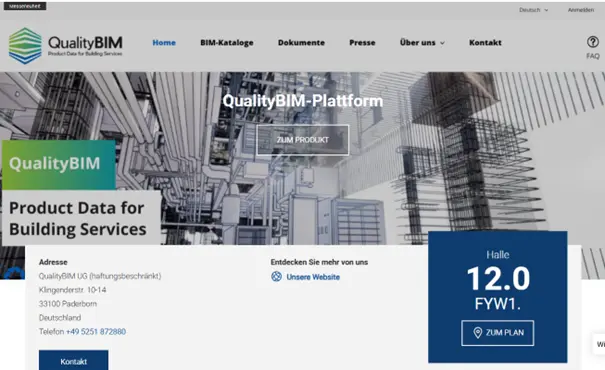Screen dimensions: 605x370
Task: Click the Entdecken Sie mehr von uns heading
Action: point(319,262)
